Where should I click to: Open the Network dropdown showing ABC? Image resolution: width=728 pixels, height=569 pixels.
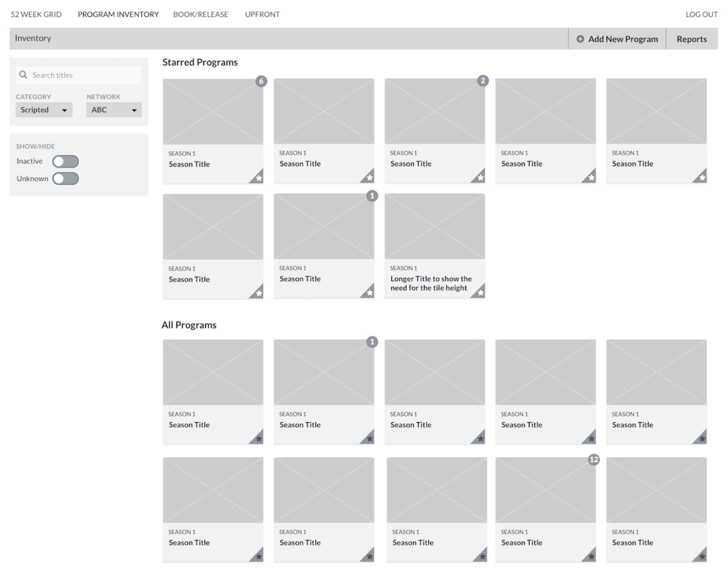tap(114, 110)
